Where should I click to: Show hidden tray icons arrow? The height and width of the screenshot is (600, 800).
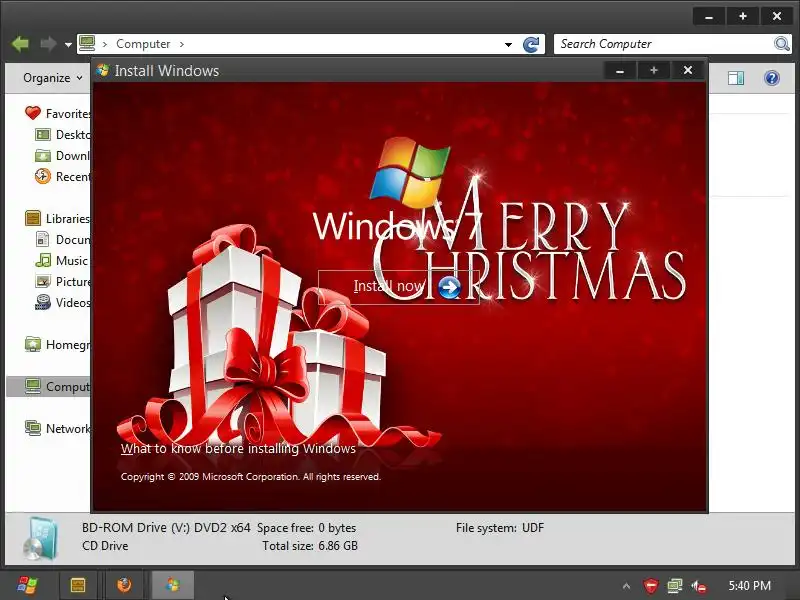(627, 586)
